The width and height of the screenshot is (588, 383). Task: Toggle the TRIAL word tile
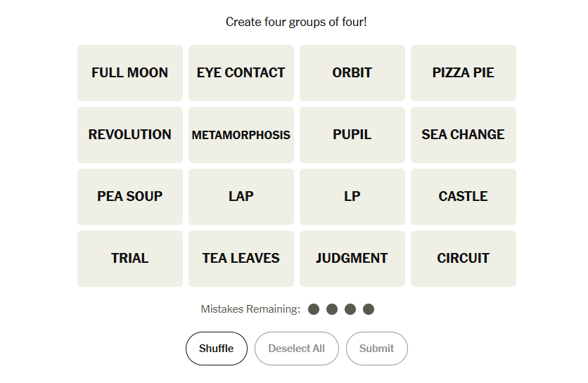[x=130, y=259]
